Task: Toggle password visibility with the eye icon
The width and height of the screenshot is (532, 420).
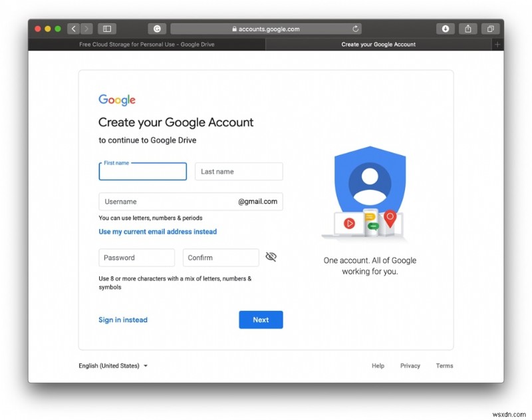Action: (x=271, y=256)
